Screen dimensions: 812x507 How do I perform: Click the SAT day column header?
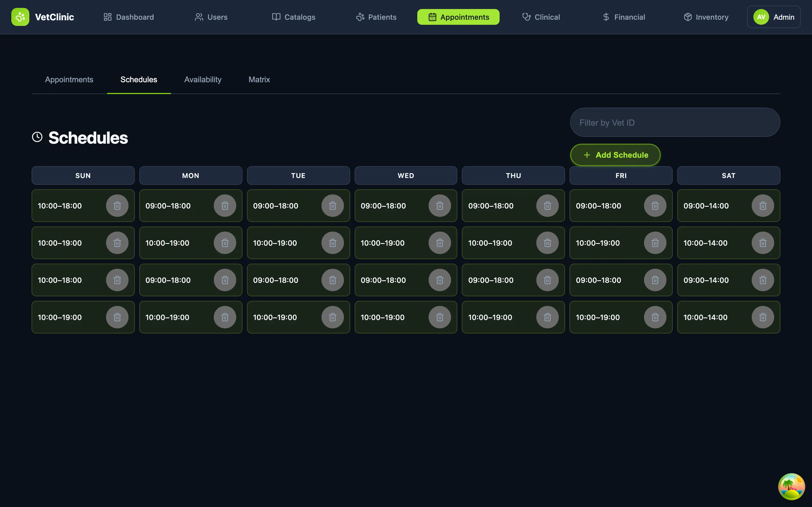tap(729, 175)
